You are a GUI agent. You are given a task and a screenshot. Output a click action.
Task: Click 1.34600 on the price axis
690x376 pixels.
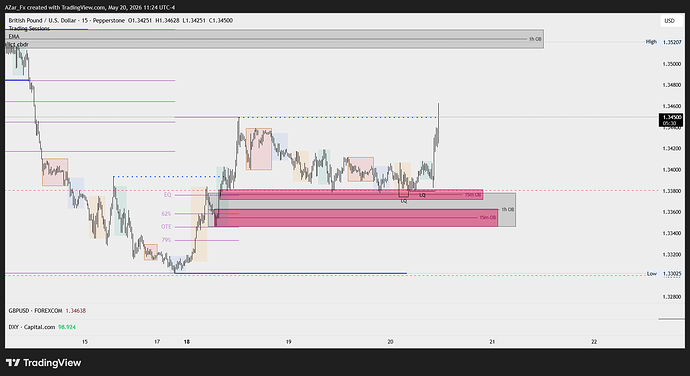coord(672,106)
